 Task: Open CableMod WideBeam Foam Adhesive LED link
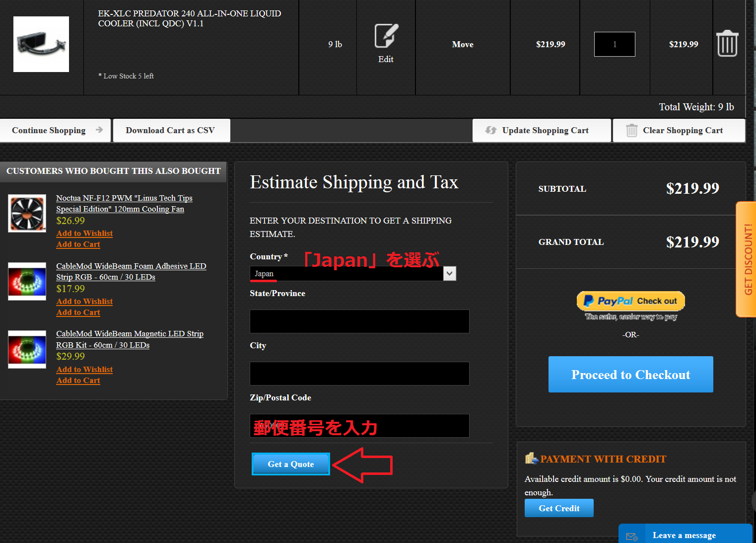pyautogui.click(x=131, y=272)
